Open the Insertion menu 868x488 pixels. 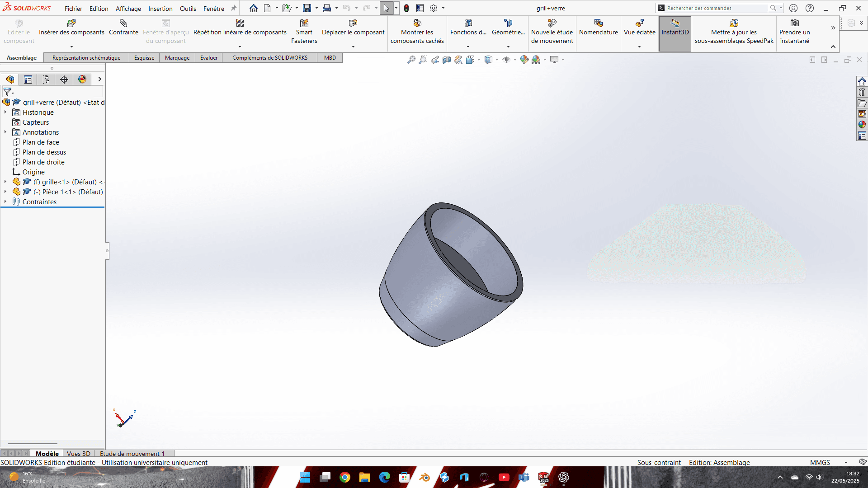click(x=160, y=9)
